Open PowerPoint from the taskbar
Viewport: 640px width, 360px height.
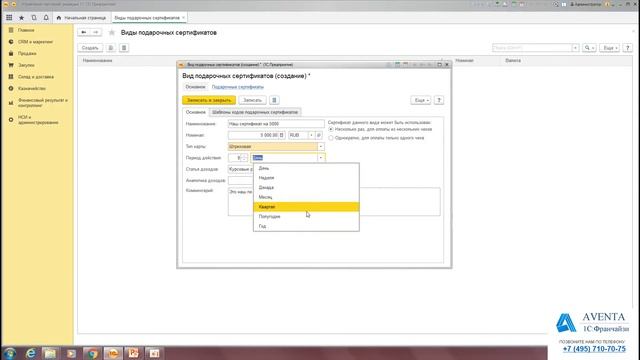point(133,353)
